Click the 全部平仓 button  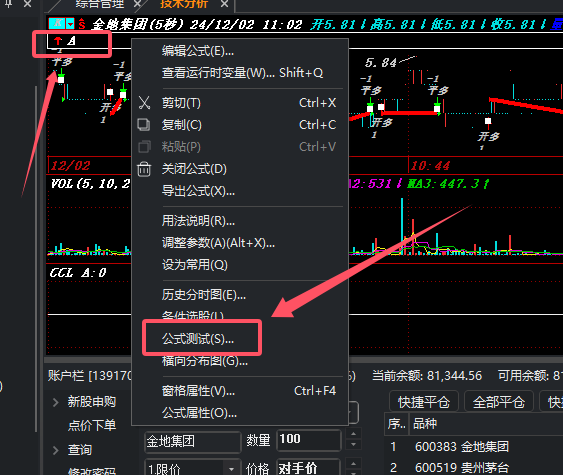tap(499, 402)
